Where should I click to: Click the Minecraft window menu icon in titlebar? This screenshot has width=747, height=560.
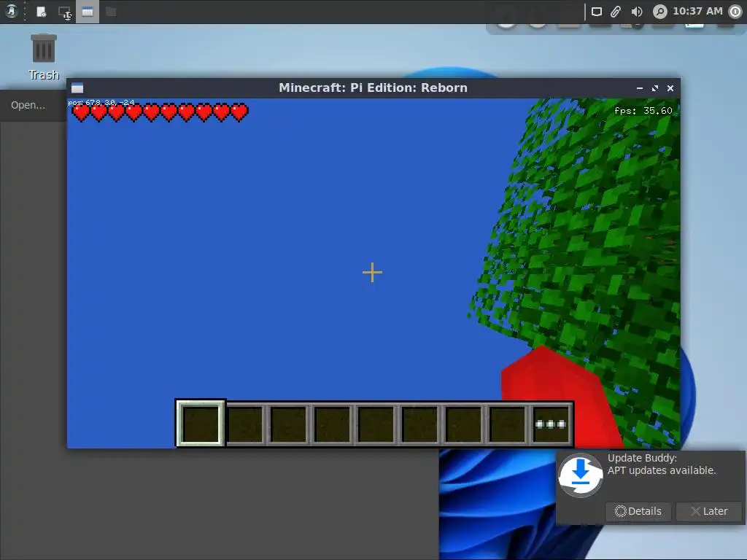(77, 88)
